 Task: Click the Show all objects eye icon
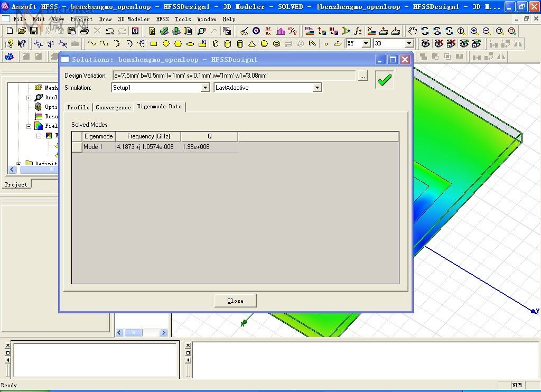point(426,44)
